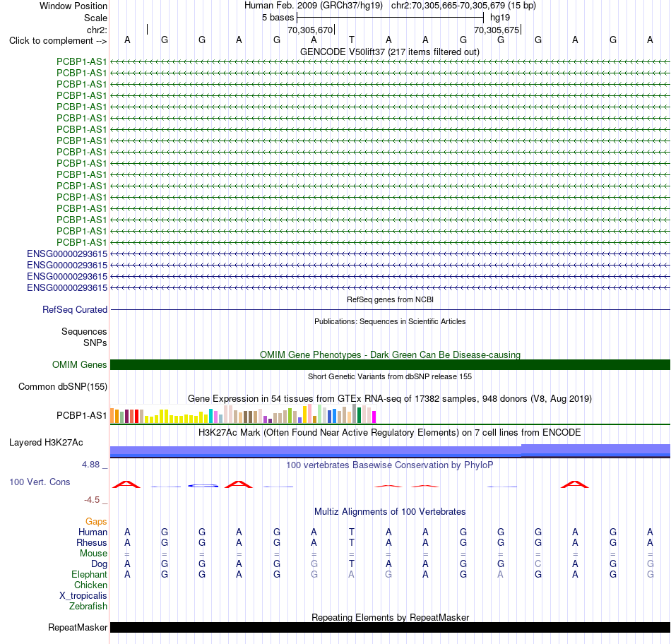Select the Elephant alignment row label
The image size is (671, 644).
[x=89, y=574]
